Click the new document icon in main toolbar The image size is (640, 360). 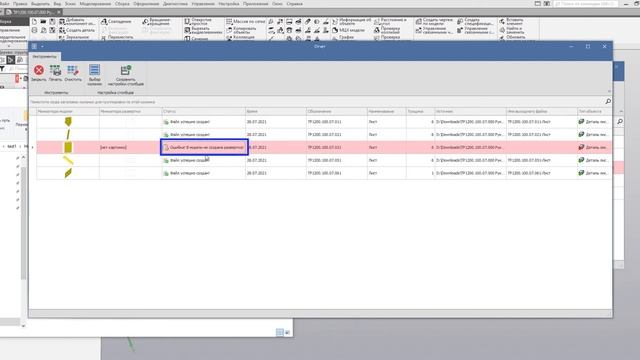(34, 22)
